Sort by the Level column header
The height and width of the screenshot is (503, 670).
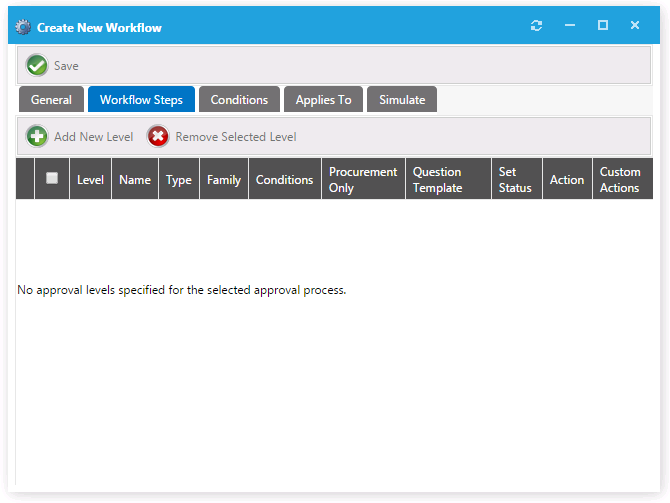(90, 180)
